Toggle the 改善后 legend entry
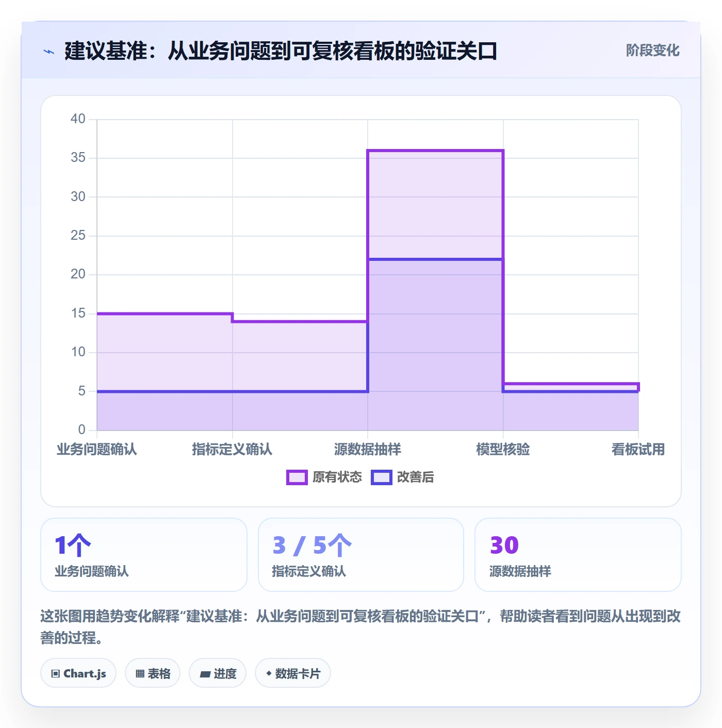722x728 pixels. [x=403, y=477]
